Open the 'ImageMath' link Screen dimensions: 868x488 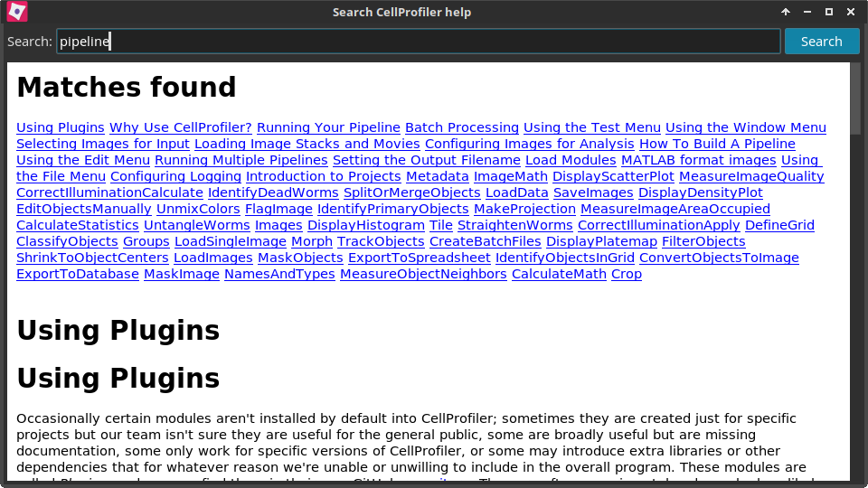point(510,176)
